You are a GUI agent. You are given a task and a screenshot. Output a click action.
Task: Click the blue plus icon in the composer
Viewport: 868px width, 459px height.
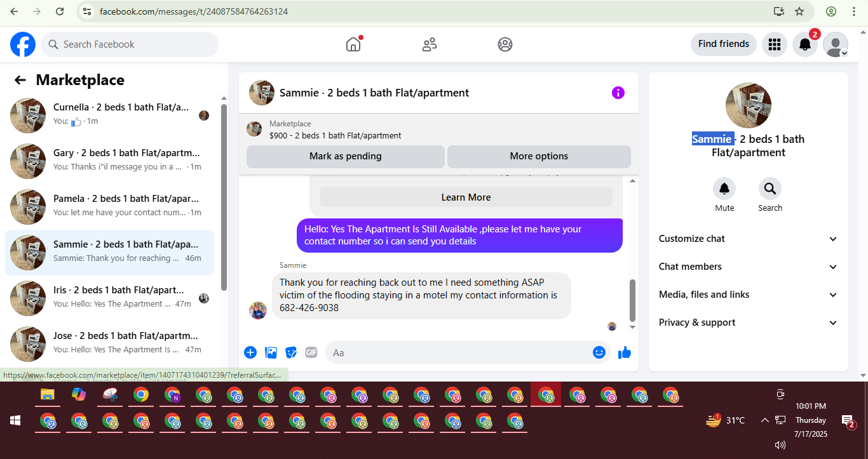pos(250,352)
